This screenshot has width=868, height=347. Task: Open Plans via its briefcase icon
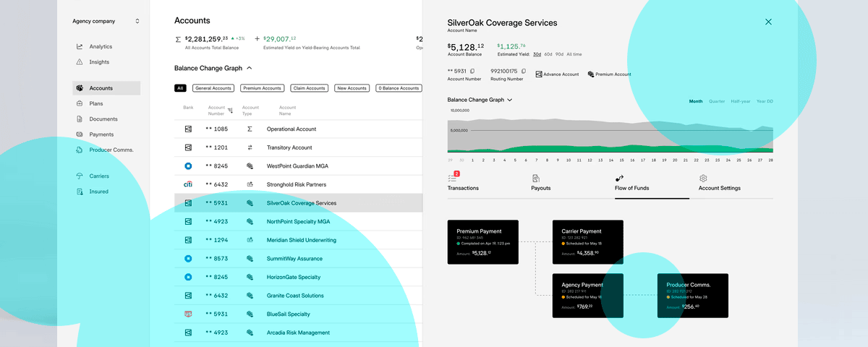pyautogui.click(x=80, y=103)
